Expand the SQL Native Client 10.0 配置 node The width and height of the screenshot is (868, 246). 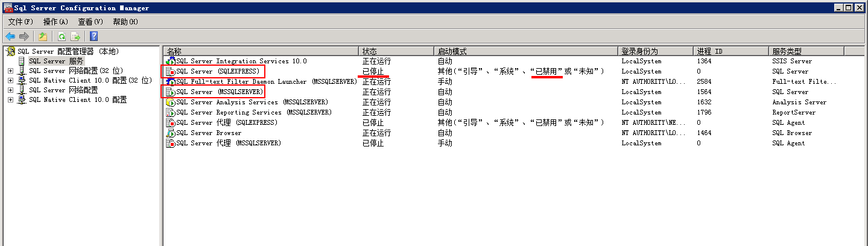point(10,99)
